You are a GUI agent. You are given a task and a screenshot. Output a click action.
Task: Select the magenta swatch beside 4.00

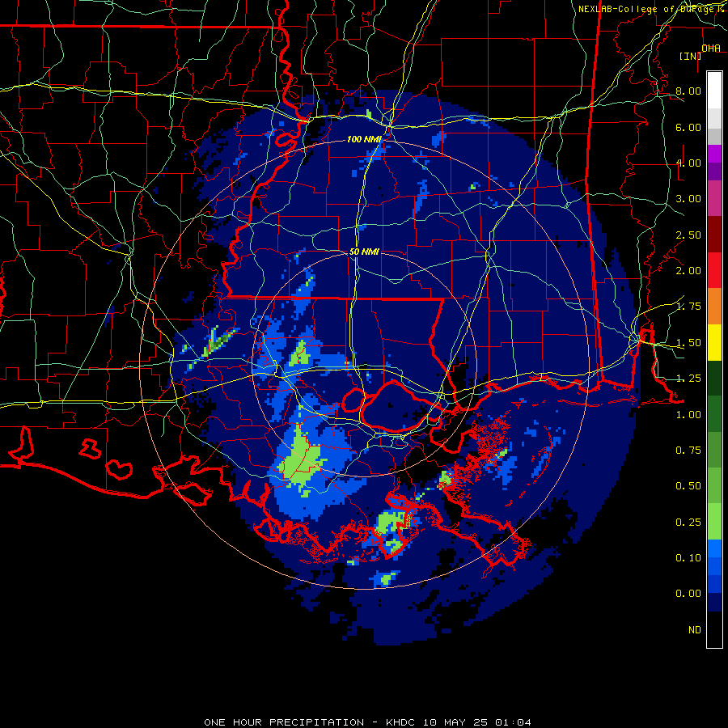[714, 154]
